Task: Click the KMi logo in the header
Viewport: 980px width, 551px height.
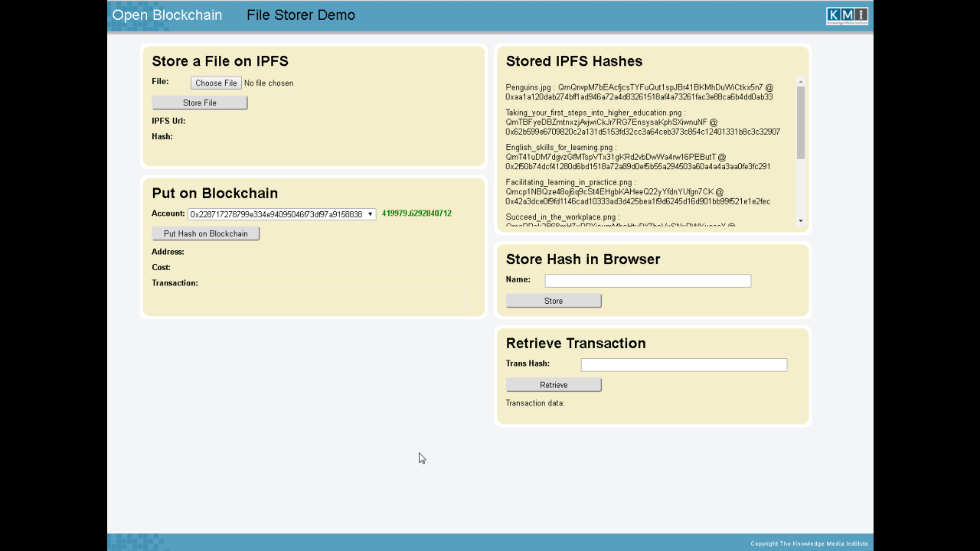Action: click(x=847, y=16)
